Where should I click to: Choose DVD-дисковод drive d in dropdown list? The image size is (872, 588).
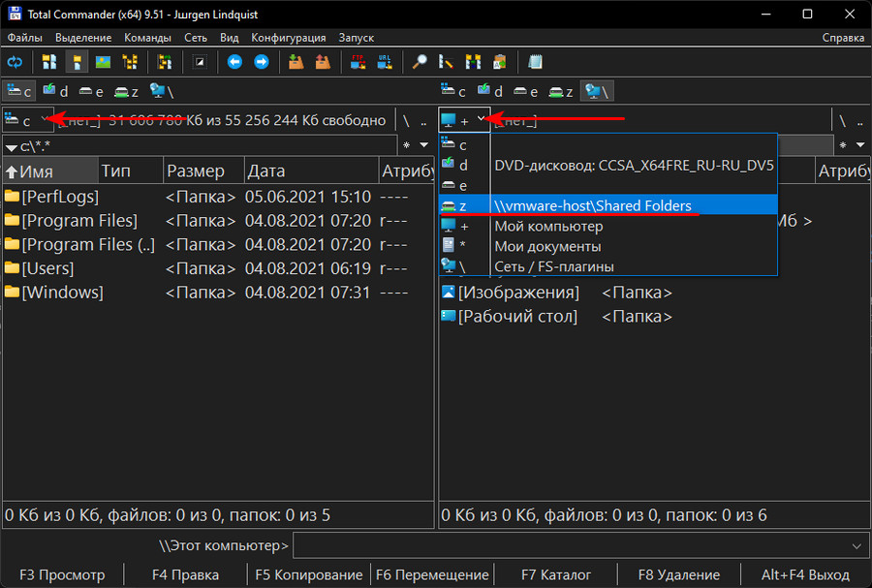[607, 165]
